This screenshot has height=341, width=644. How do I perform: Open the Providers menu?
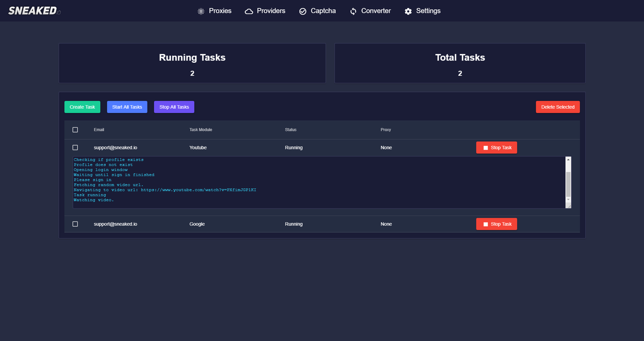point(265,11)
